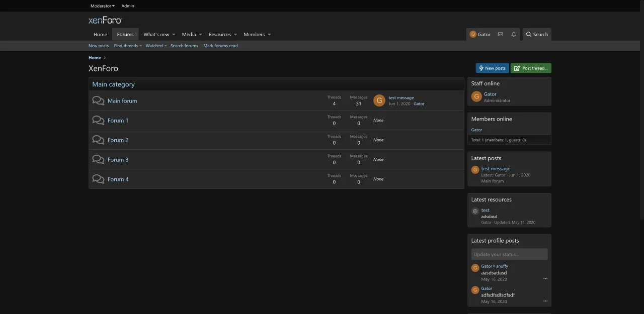644x314 pixels.
Task: Click Gator's avatar in Staff online
Action: pos(476,96)
